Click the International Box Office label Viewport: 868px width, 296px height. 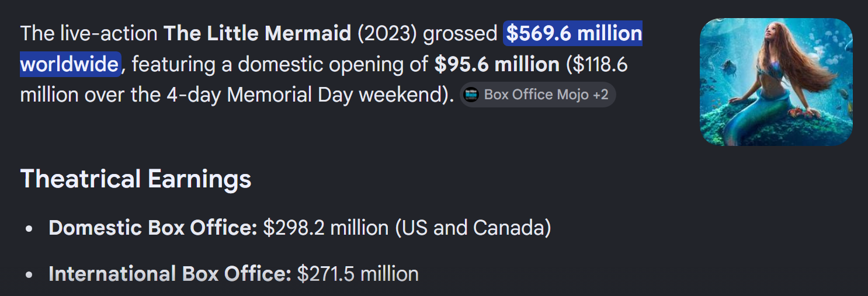pos(170,274)
